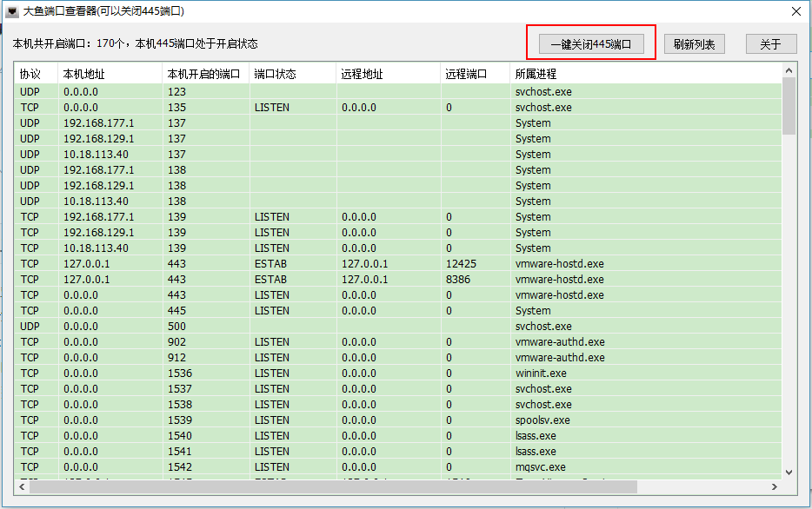812x509 pixels.
Task: Sort by the 协议 column header
Action: click(x=30, y=74)
